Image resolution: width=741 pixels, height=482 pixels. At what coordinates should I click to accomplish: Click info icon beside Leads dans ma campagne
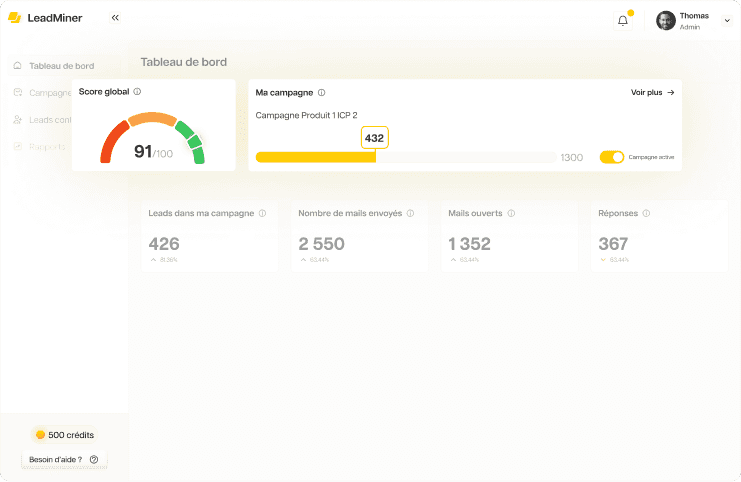tap(262, 214)
